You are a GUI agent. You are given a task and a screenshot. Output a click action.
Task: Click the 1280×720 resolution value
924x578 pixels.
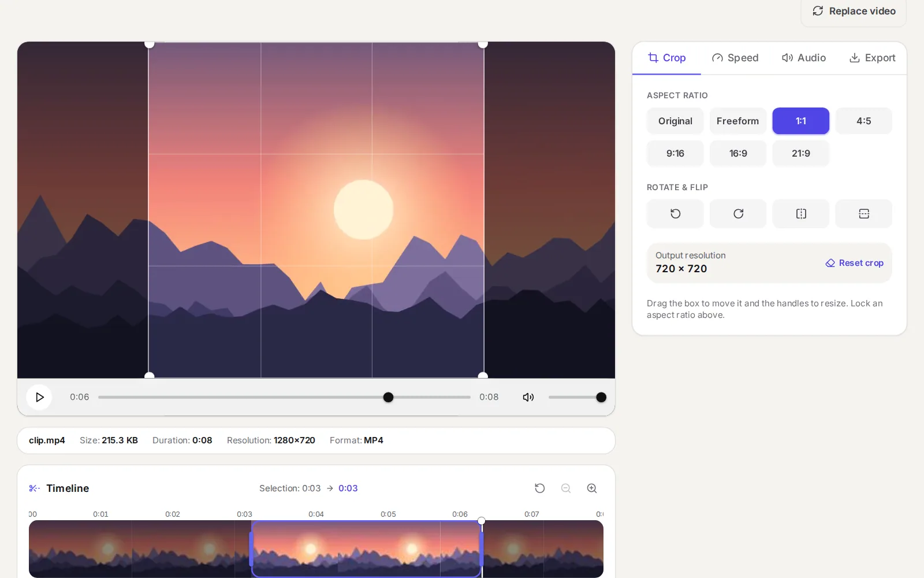point(295,440)
